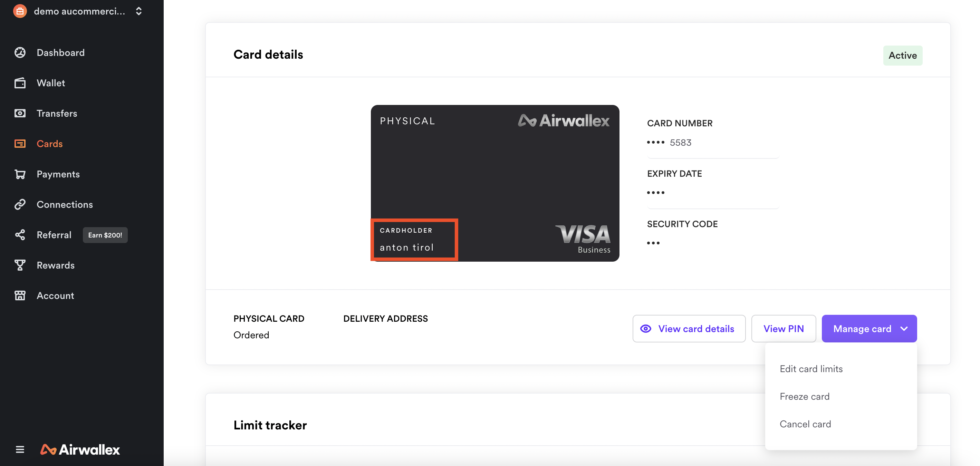Click the Wallet icon in sidebar
This screenshot has height=466, width=980.
20,82
